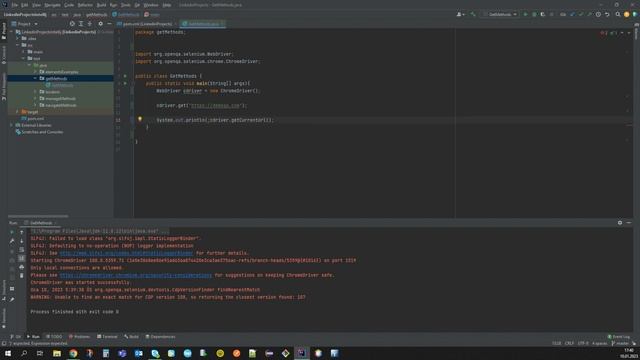Image resolution: width=640 pixels, height=360 pixels.
Task: Open Chrome from Windows taskbar
Action: tap(73, 353)
